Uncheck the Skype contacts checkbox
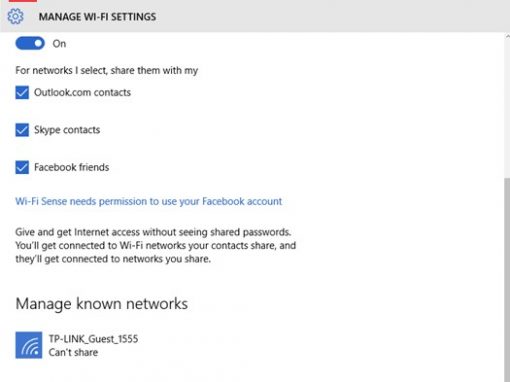The height and width of the screenshot is (382, 510). click(22, 130)
